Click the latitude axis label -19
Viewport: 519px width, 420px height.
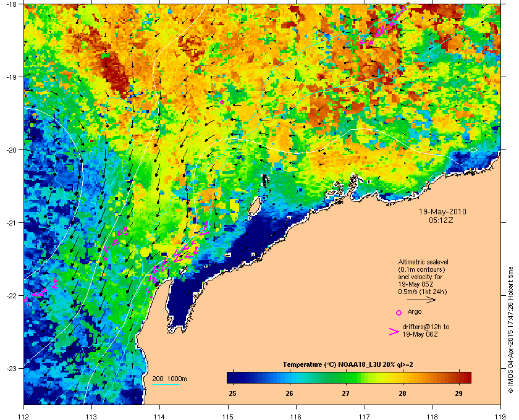tap(11, 77)
